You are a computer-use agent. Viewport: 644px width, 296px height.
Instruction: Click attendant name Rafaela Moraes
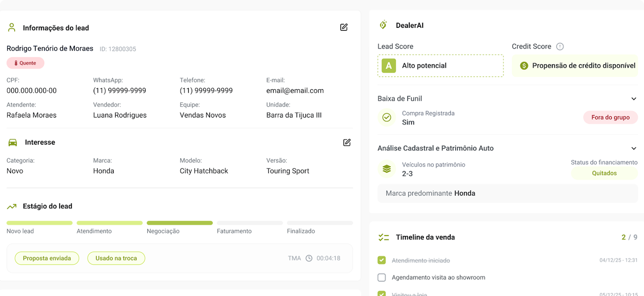(32, 116)
